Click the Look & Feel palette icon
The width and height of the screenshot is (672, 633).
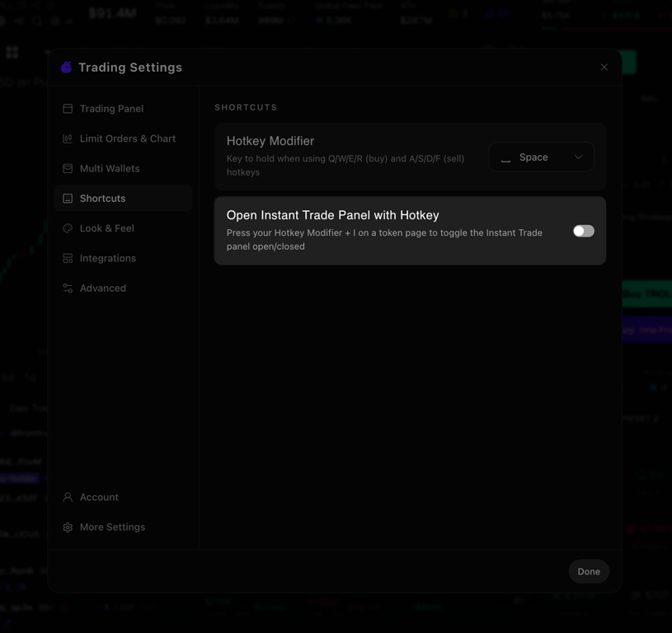click(68, 228)
